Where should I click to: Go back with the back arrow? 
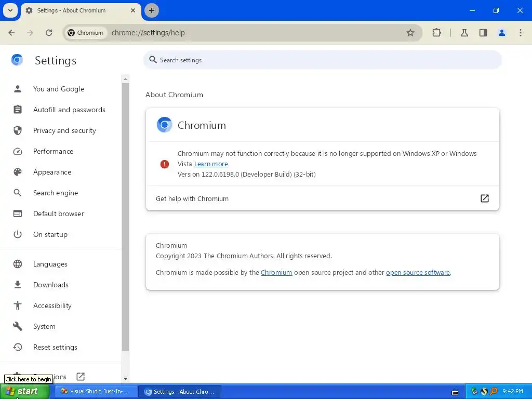pyautogui.click(x=11, y=33)
